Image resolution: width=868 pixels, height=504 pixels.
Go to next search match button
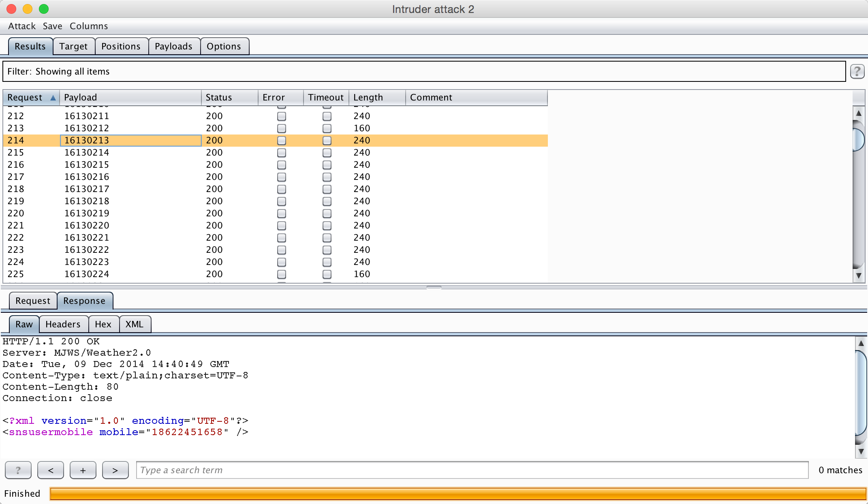pyautogui.click(x=115, y=470)
